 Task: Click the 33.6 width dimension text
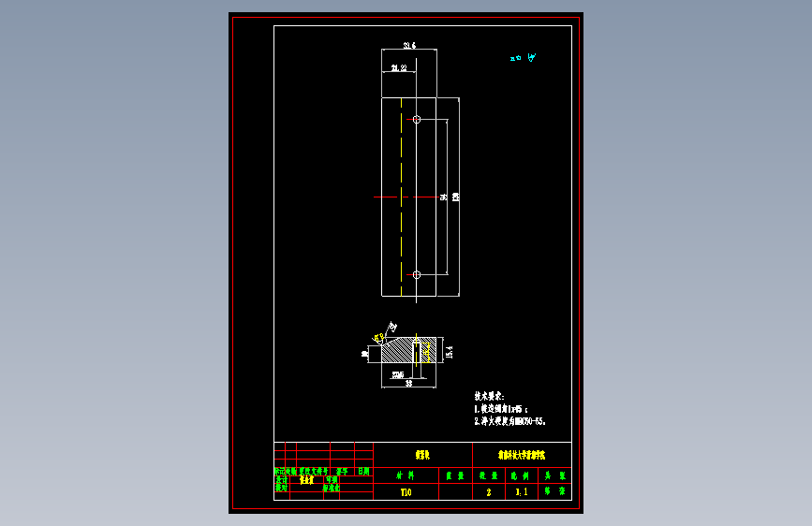pyautogui.click(x=409, y=46)
